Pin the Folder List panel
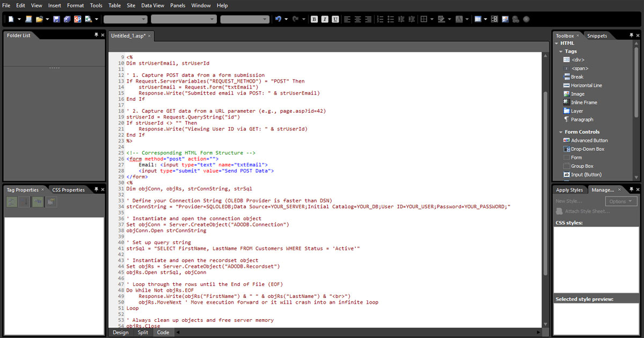 click(96, 35)
